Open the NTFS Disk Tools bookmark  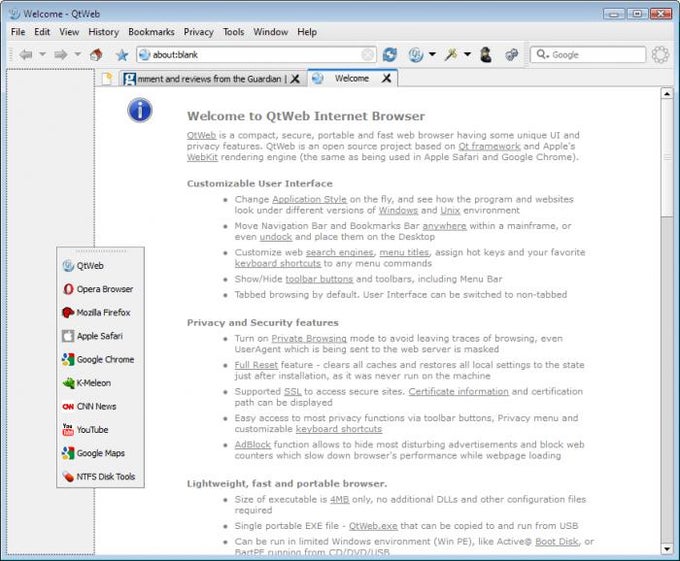pos(99,476)
